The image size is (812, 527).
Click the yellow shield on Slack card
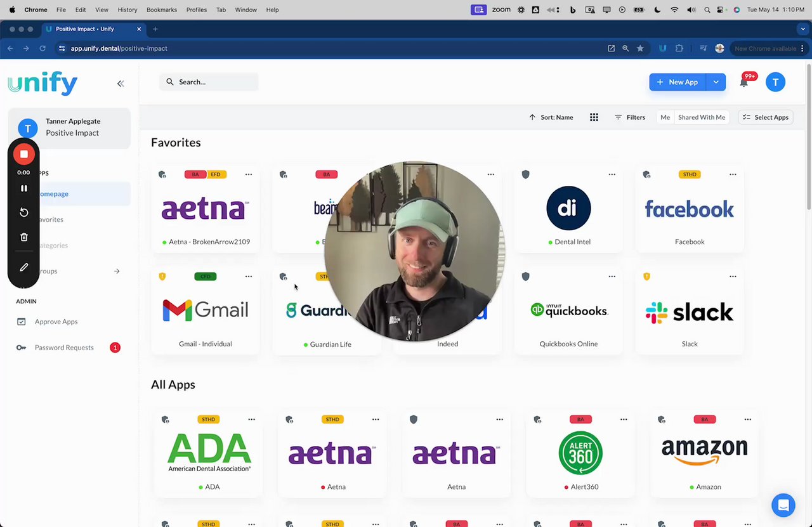[646, 277]
